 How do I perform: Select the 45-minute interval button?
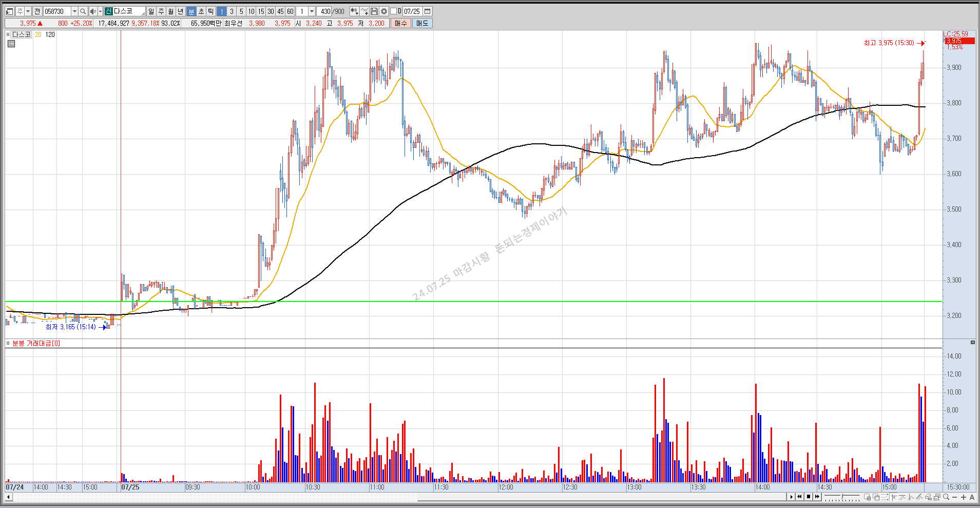(280, 11)
